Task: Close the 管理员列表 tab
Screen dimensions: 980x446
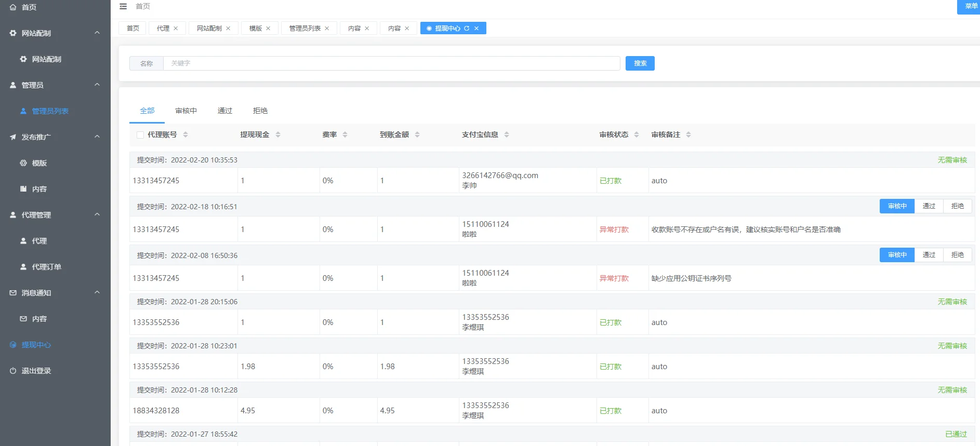Action: [x=327, y=29]
